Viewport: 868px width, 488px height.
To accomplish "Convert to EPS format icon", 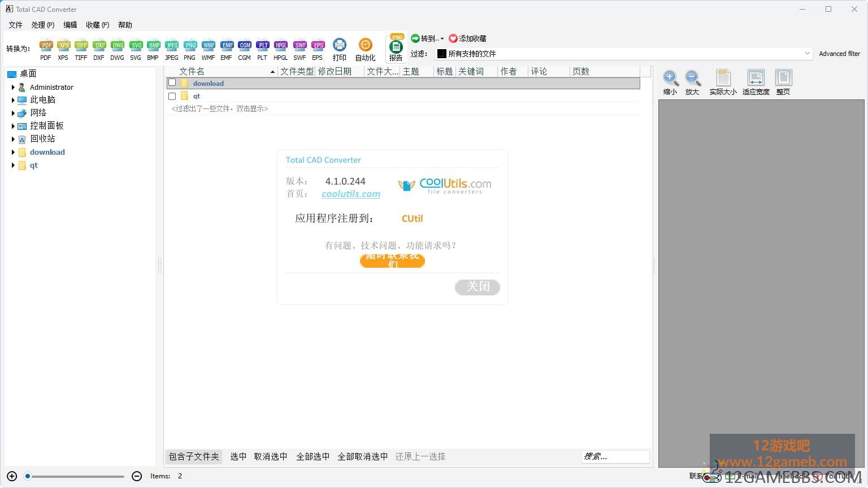I will (x=318, y=50).
